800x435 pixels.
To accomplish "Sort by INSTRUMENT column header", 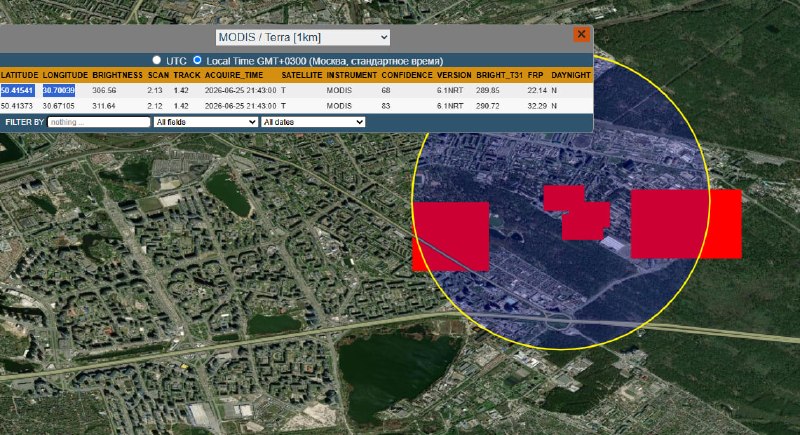I will click(x=352, y=75).
